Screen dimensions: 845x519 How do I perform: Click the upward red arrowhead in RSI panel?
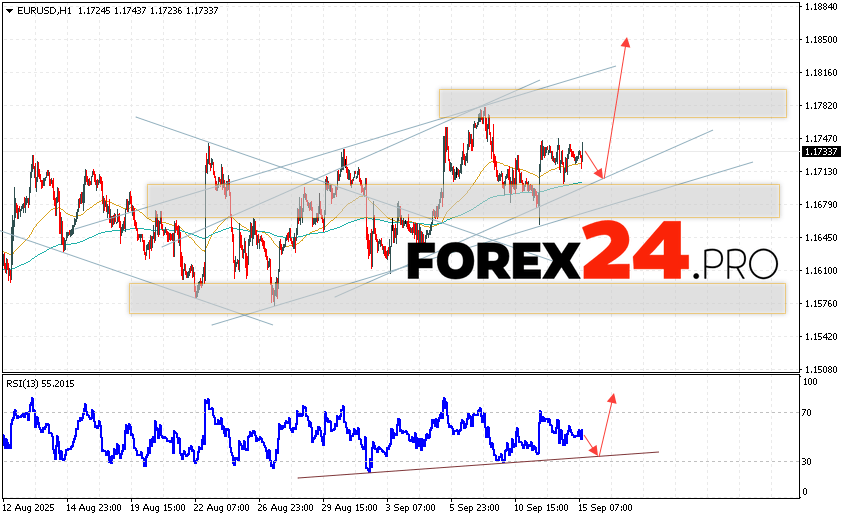pos(611,398)
